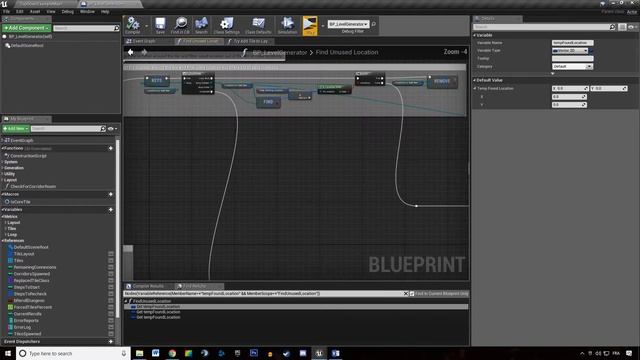This screenshot has height=360, width=640.
Task: Open Class Defaults from the toolbar
Action: pyautogui.click(x=258, y=25)
